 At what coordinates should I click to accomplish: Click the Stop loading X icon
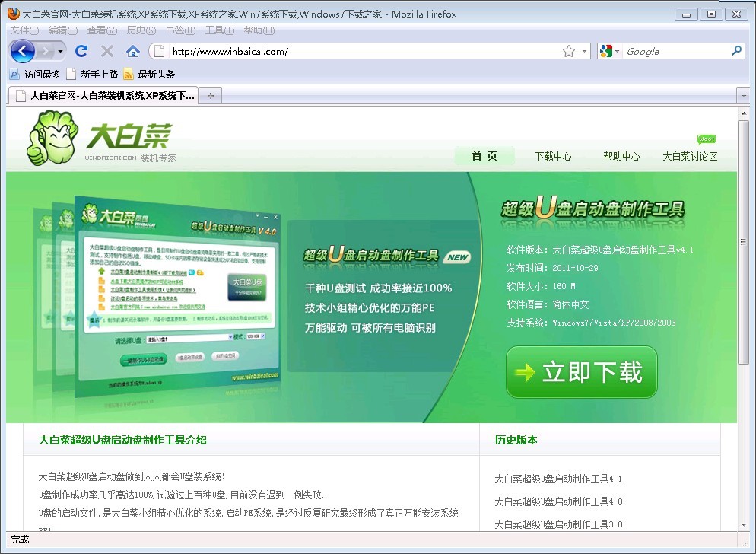click(x=107, y=51)
